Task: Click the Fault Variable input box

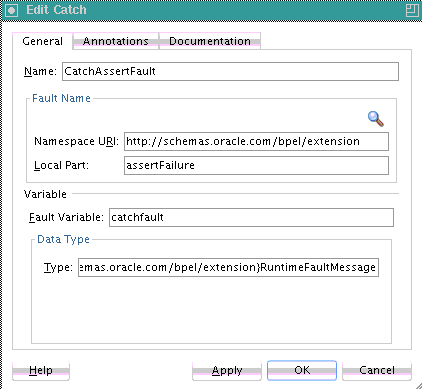Action: (251, 217)
